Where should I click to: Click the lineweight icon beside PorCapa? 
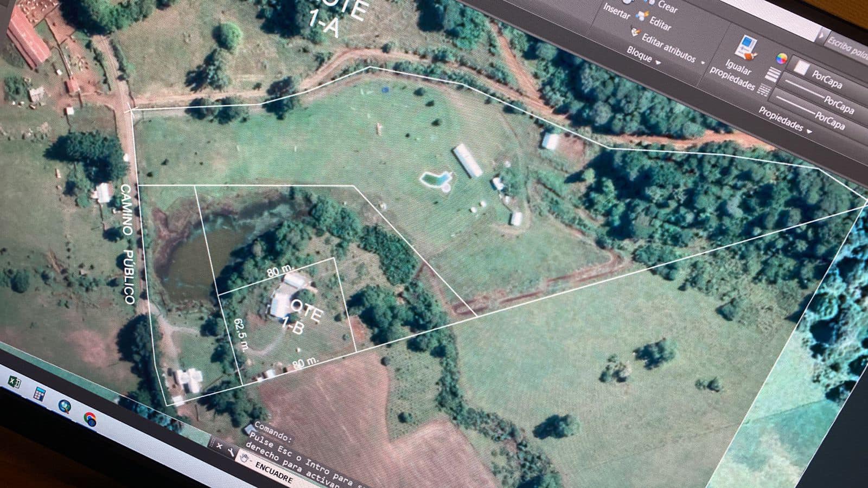(774, 74)
